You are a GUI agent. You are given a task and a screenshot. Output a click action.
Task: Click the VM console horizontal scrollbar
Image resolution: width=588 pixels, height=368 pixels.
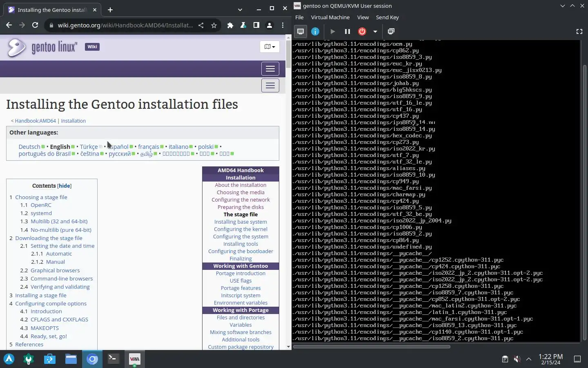(x=372, y=347)
